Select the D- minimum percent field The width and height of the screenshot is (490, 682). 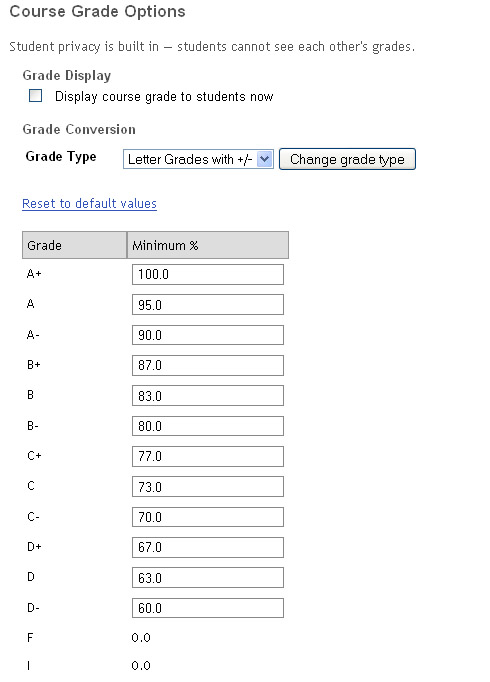[208, 608]
